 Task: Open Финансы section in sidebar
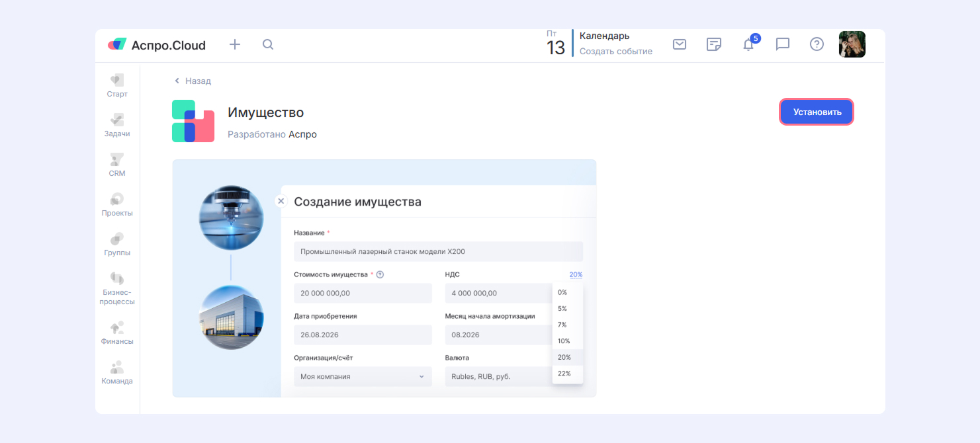[x=117, y=333]
